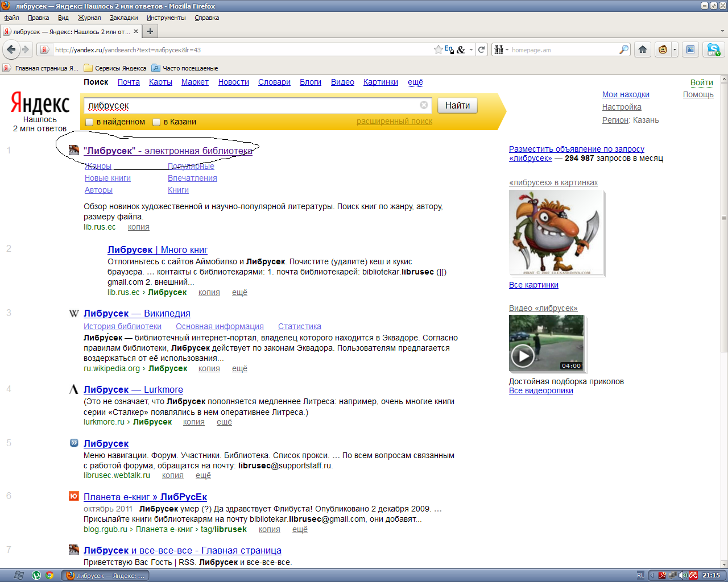Click the Lurkmore icon beside result 4

(73, 389)
